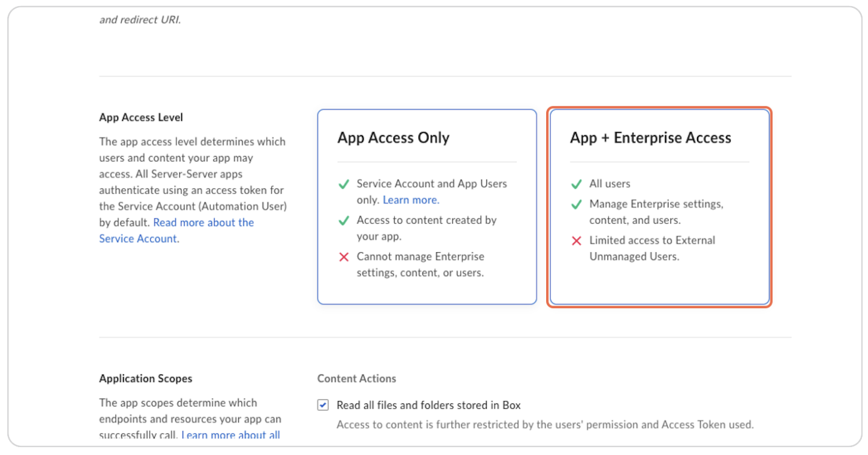
Task: Open the "Learn more about all" link
Action: [x=230, y=435]
